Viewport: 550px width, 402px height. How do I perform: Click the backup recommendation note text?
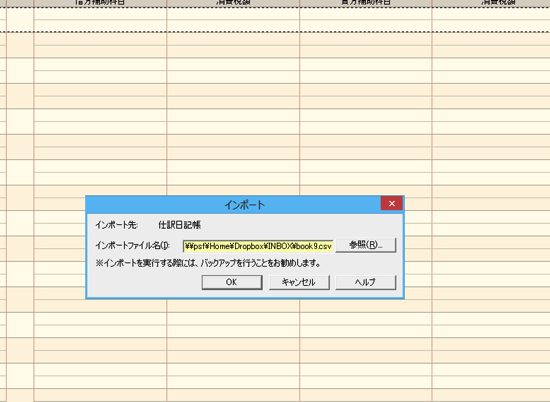tap(208, 263)
